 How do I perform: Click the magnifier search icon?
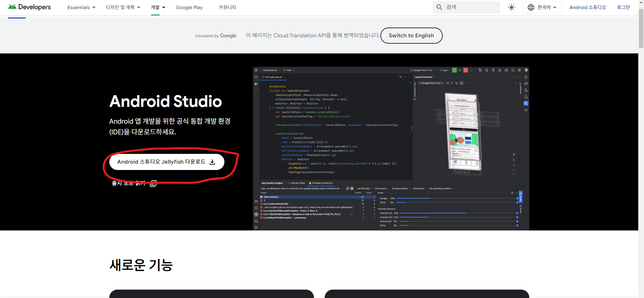pyautogui.click(x=439, y=7)
